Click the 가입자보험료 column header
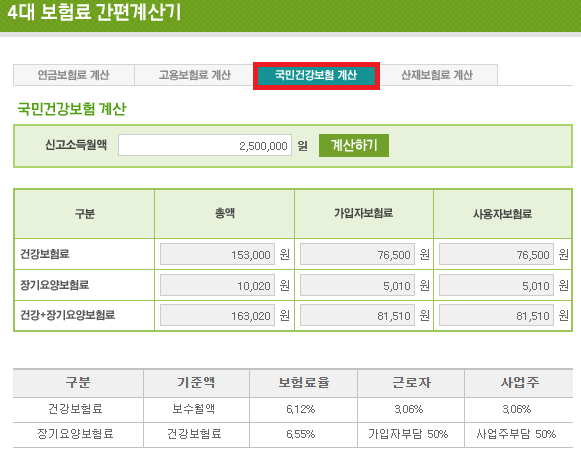 [363, 213]
